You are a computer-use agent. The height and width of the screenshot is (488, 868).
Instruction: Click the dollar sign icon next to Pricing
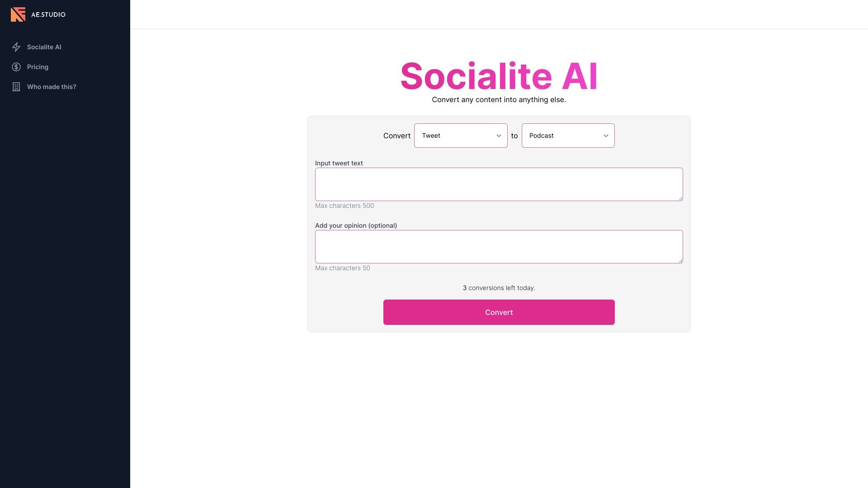16,67
